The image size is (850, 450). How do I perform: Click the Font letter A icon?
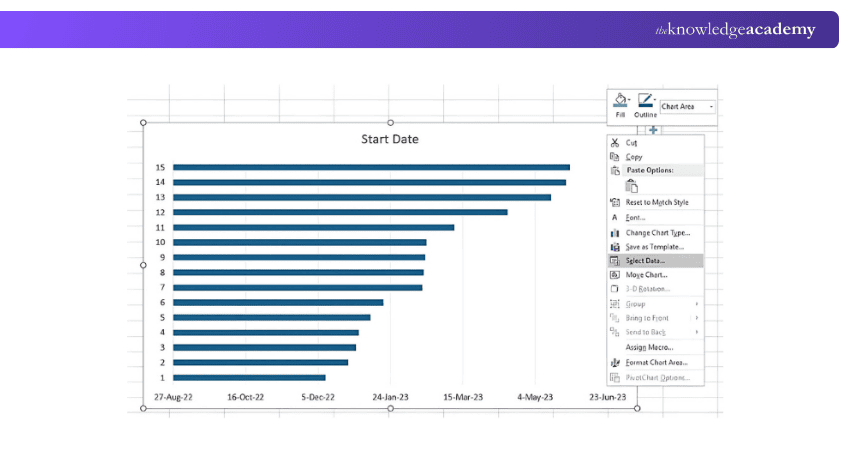[x=615, y=217]
